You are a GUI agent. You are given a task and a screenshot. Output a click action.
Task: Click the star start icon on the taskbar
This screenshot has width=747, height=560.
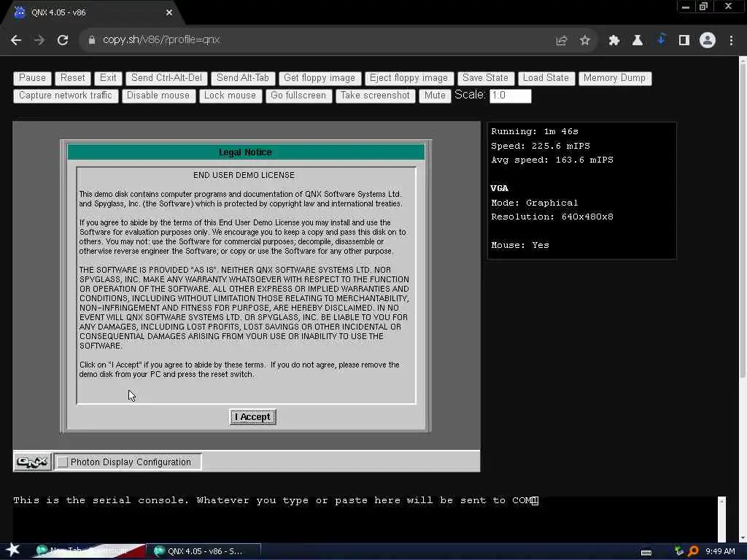click(x=12, y=550)
